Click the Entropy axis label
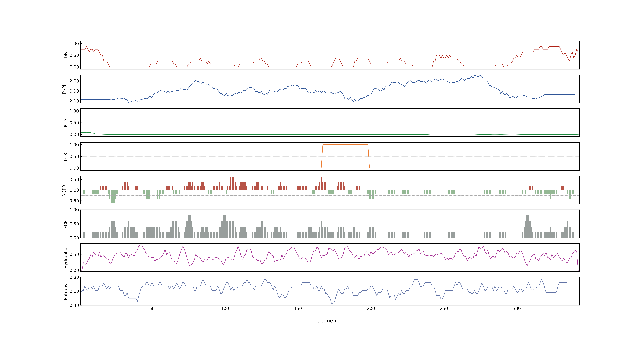This screenshot has width=644, height=343. click(66, 291)
